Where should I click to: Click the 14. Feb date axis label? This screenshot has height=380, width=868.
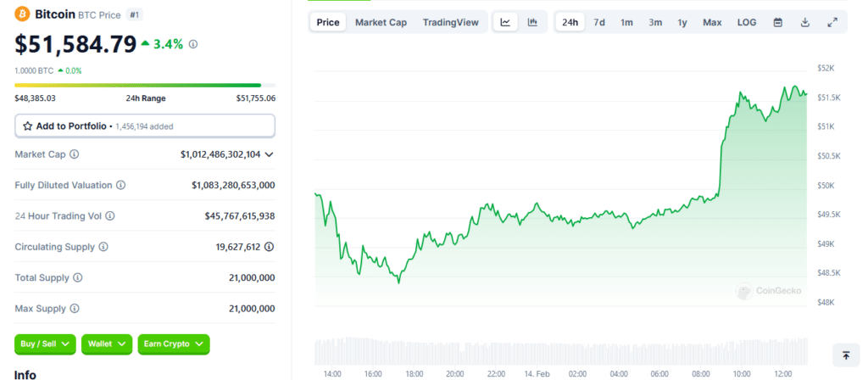pyautogui.click(x=537, y=373)
